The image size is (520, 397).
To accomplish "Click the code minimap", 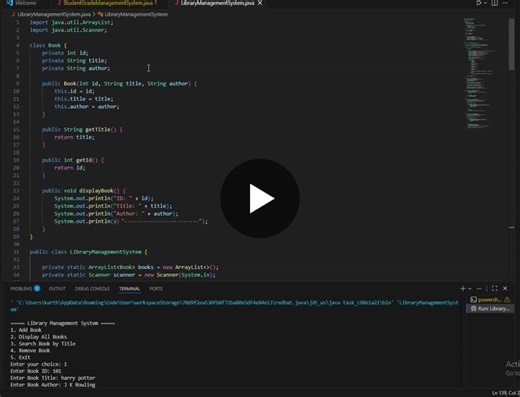I will (478, 73).
